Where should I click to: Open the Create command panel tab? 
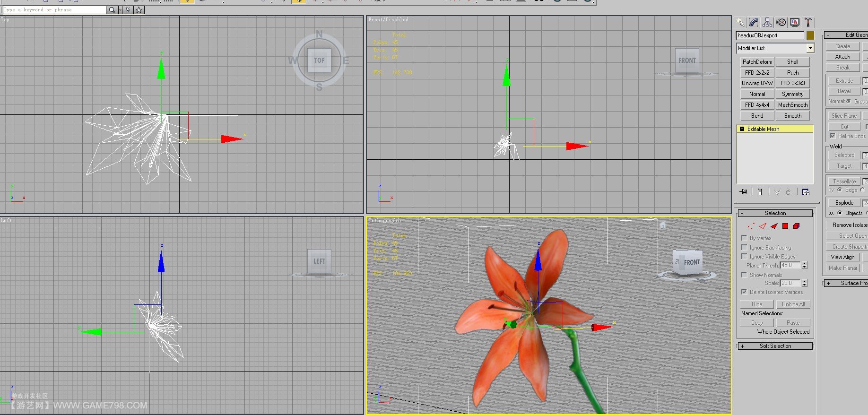(x=740, y=22)
